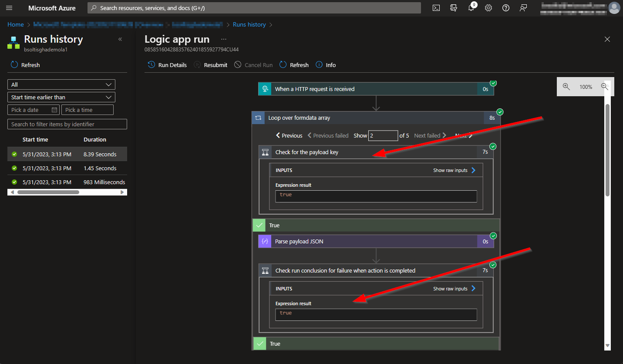Screen dimensions: 623x364
Task: Click the zoom in magnifier icon
Action: click(566, 87)
